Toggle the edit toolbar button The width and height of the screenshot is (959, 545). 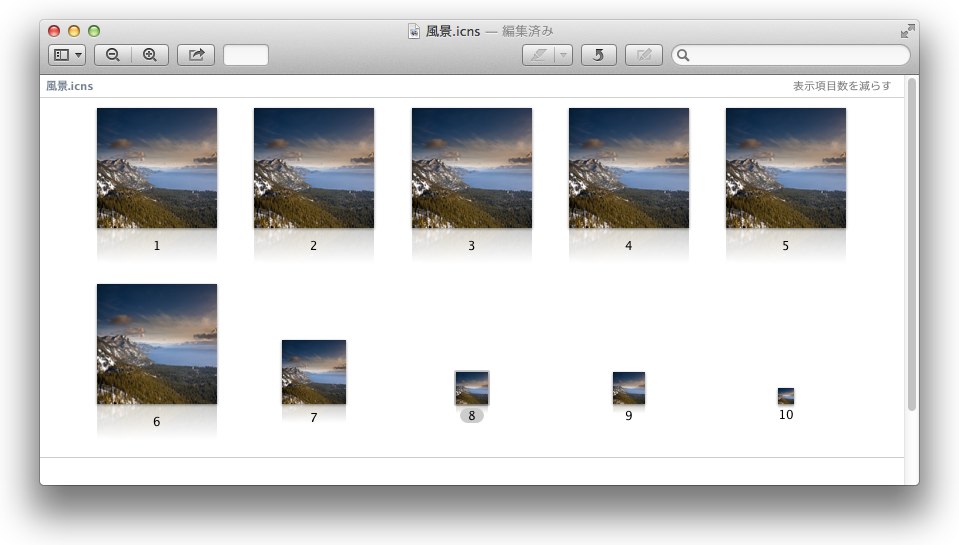(x=644, y=55)
